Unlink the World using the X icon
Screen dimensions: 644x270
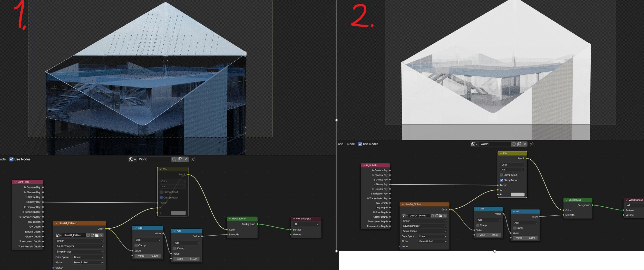point(185,159)
